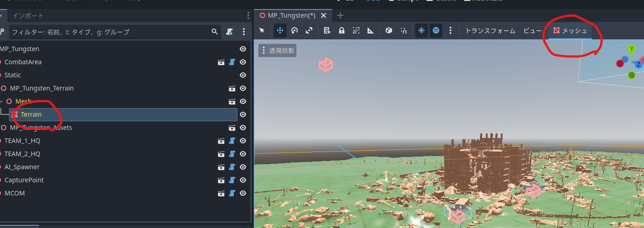The width and height of the screenshot is (644, 228).
Task: Open CombatArea attached script icon
Action: coord(232,62)
